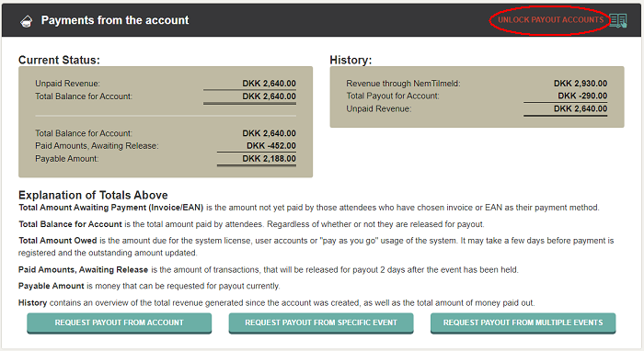Click Revenue through NemTilmeld amount DKK 2,930.00
644x351 pixels.
pos(581,84)
